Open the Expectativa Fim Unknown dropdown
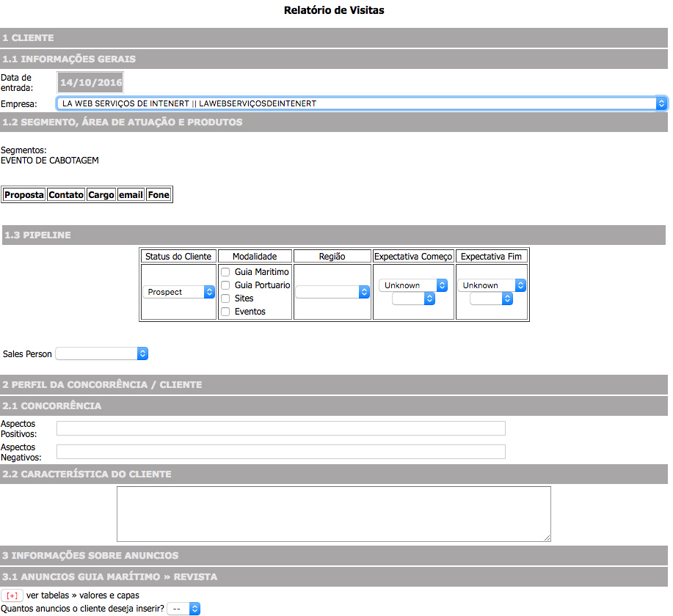673x616 pixels. tap(492, 285)
